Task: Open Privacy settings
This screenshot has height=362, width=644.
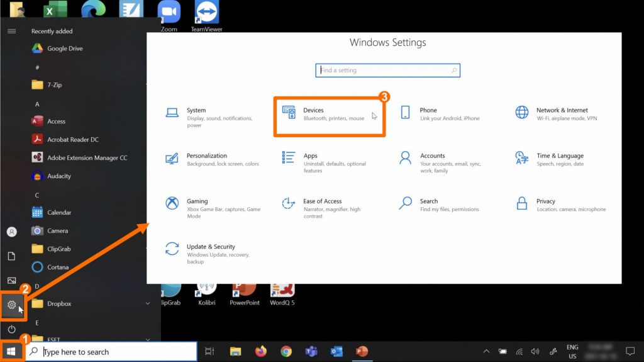Action: (x=560, y=205)
